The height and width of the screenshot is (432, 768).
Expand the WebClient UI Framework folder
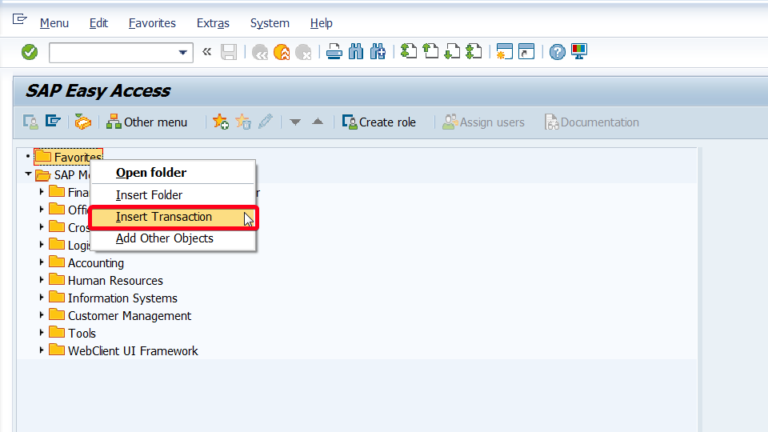pos(42,350)
